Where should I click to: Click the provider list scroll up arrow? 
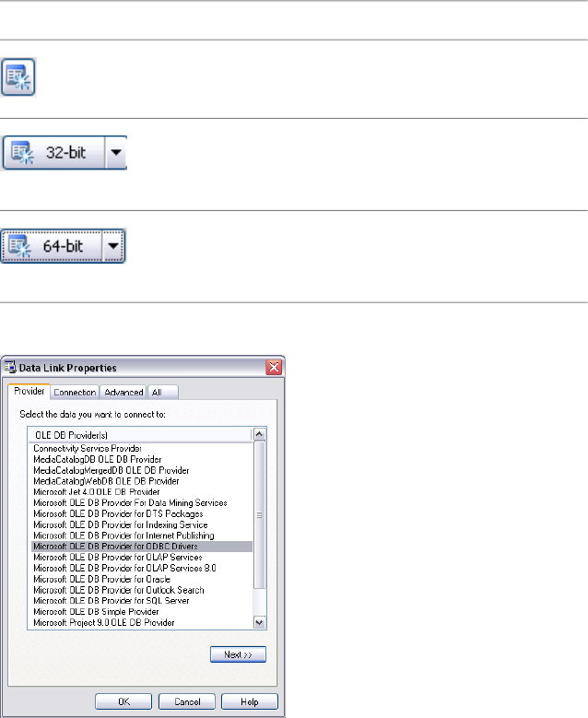[260, 434]
